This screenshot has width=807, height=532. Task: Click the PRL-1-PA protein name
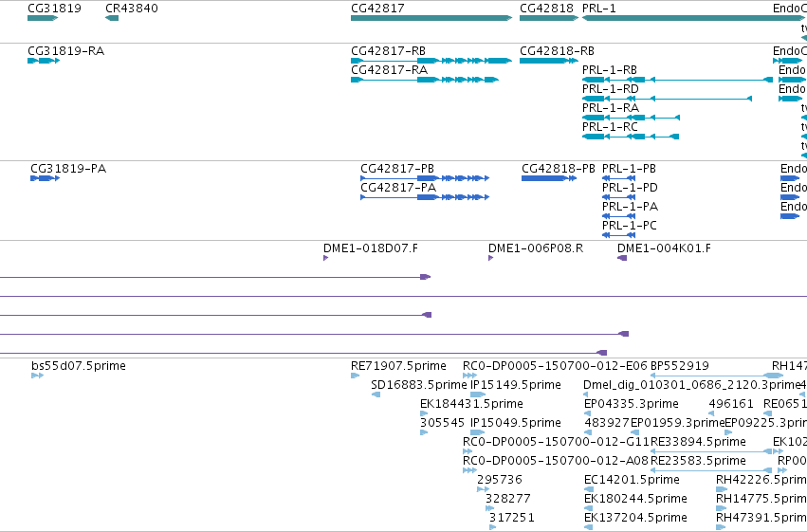630,207
